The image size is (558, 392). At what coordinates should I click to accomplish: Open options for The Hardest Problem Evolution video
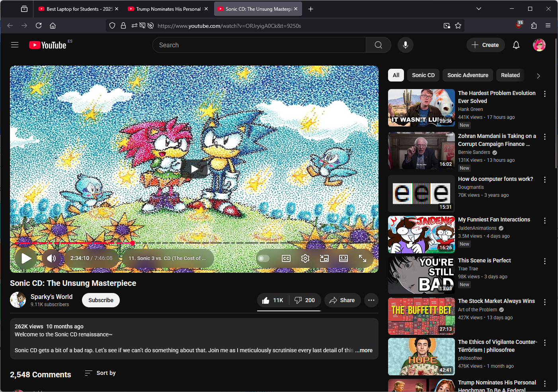(545, 94)
